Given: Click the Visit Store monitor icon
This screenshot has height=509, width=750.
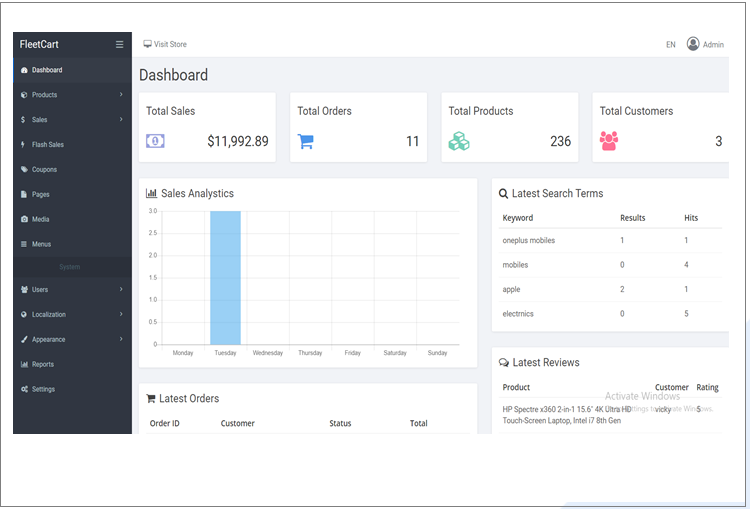Looking at the screenshot, I should 148,44.
